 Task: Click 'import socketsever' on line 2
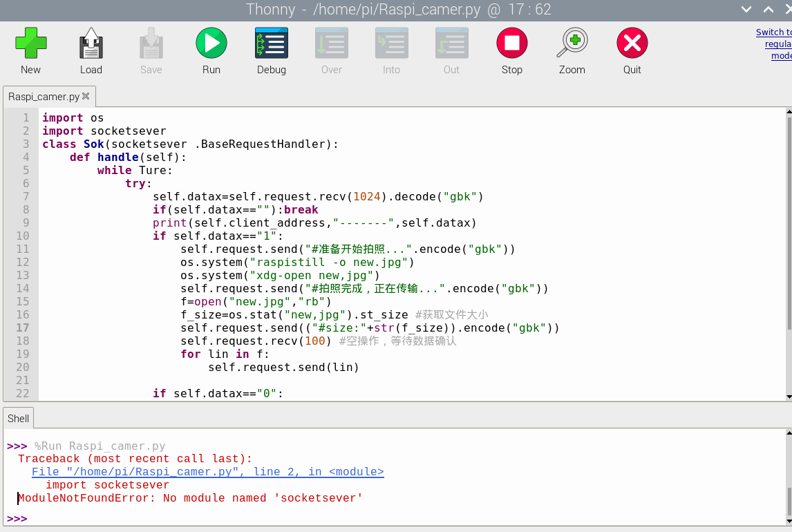104,131
